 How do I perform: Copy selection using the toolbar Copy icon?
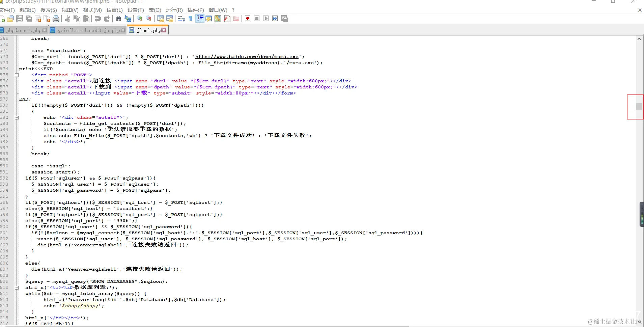click(x=77, y=19)
